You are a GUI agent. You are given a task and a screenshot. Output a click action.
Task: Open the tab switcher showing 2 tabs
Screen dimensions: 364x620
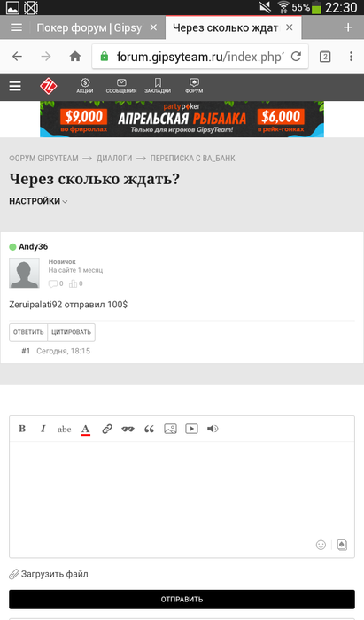(x=325, y=57)
